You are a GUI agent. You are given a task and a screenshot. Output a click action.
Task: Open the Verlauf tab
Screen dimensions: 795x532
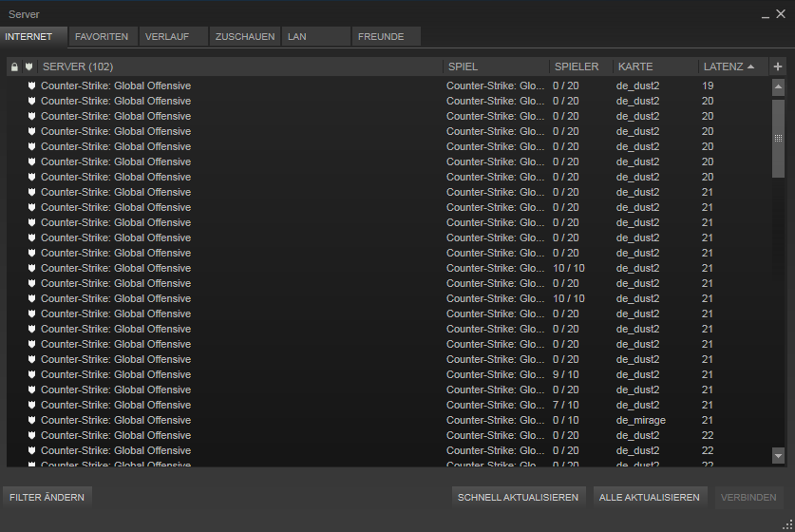[x=174, y=36]
